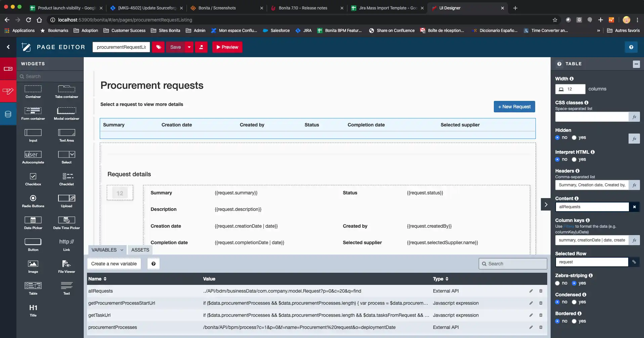Click the File Viewer widget icon
Screen dimensions: 644x338
click(x=67, y=264)
